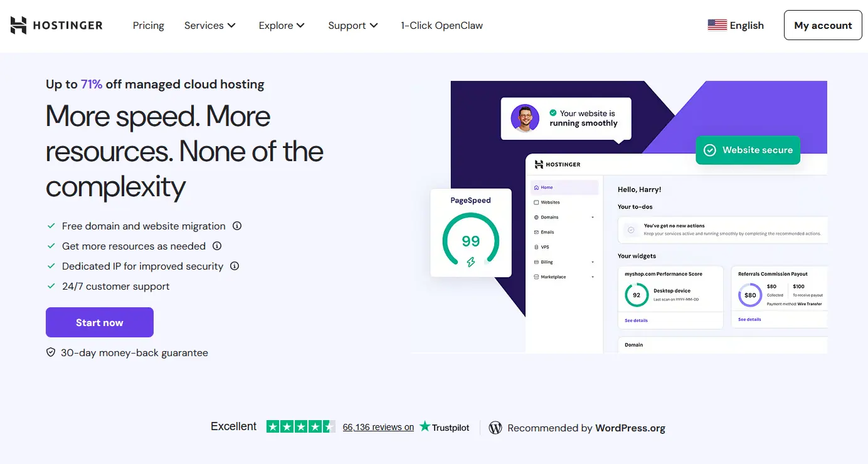Open the 66,136 reviews link
Screen dimensions: 868x464
click(x=378, y=427)
